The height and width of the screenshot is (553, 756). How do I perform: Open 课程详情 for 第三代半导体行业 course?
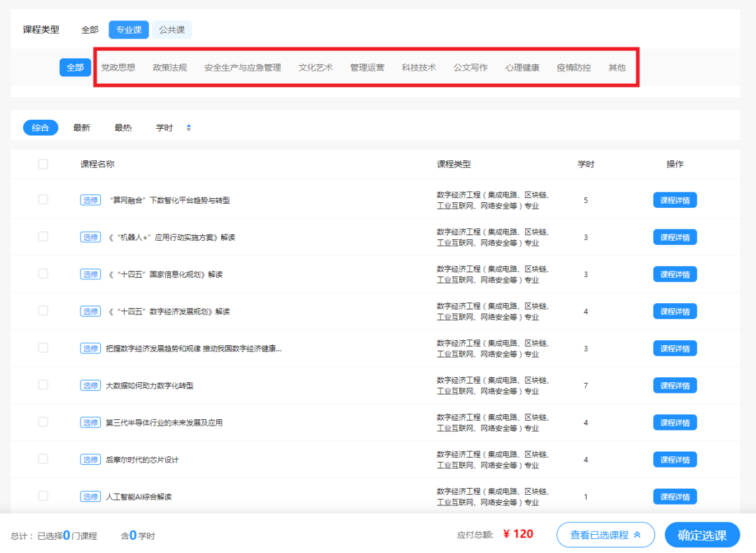pyautogui.click(x=674, y=422)
